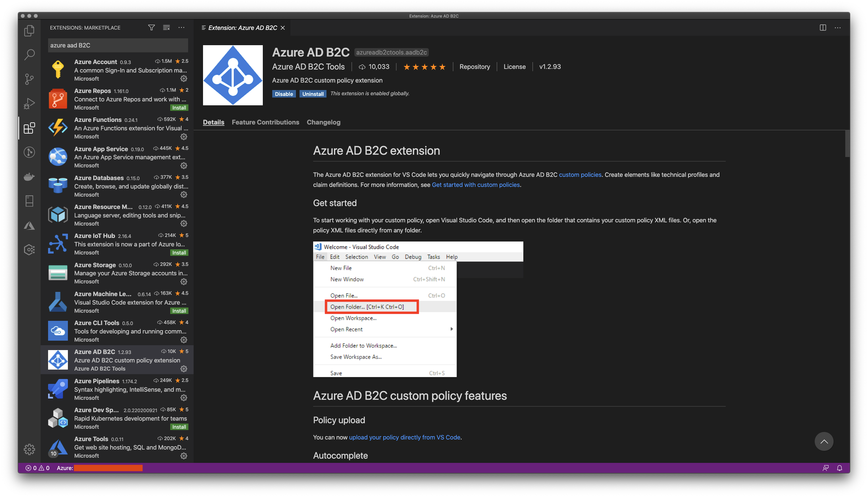Open the Azure view from the activity bar

tap(29, 225)
